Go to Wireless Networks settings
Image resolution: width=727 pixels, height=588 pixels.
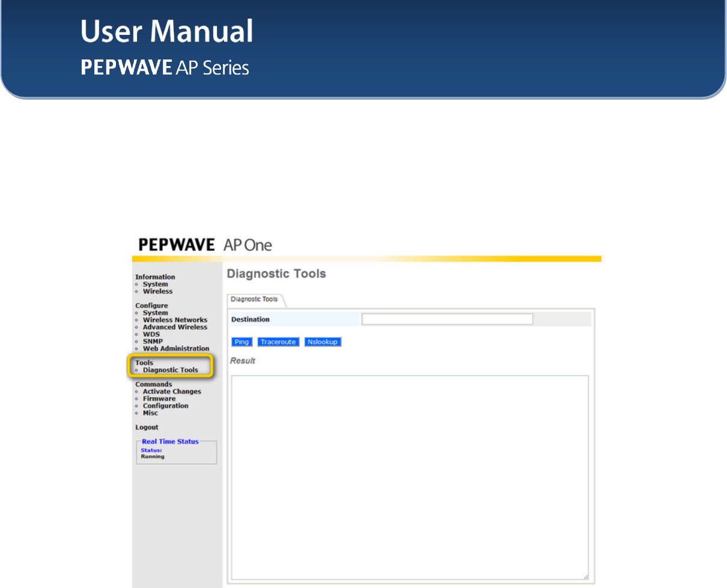point(175,320)
